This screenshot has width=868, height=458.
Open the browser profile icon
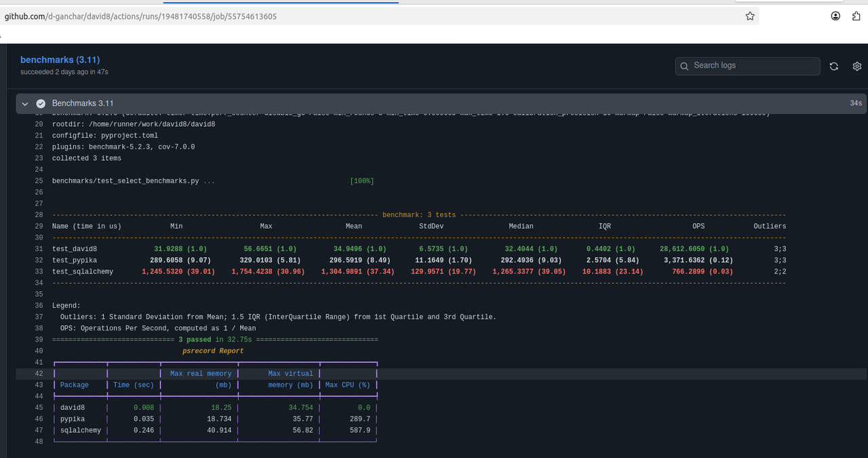[836, 16]
